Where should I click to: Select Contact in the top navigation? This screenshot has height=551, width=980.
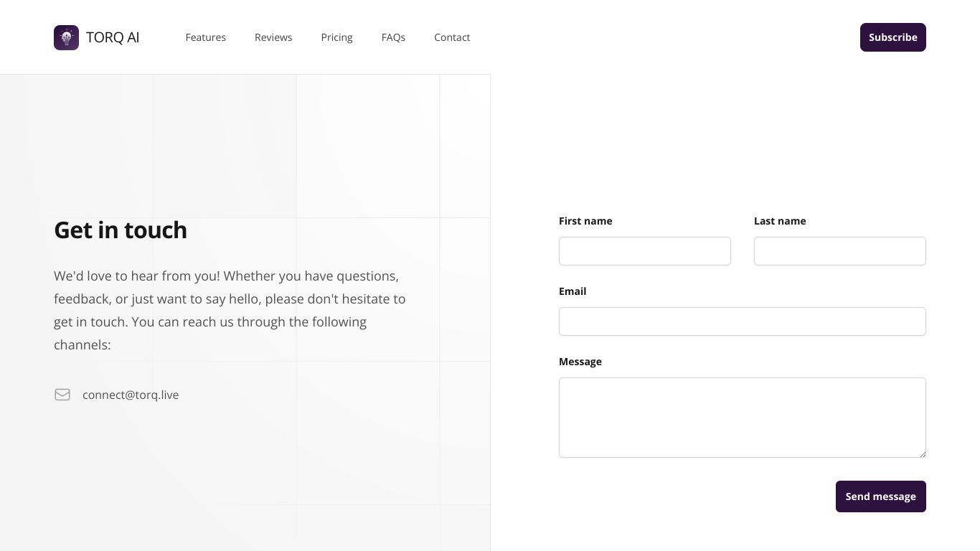pyautogui.click(x=452, y=37)
